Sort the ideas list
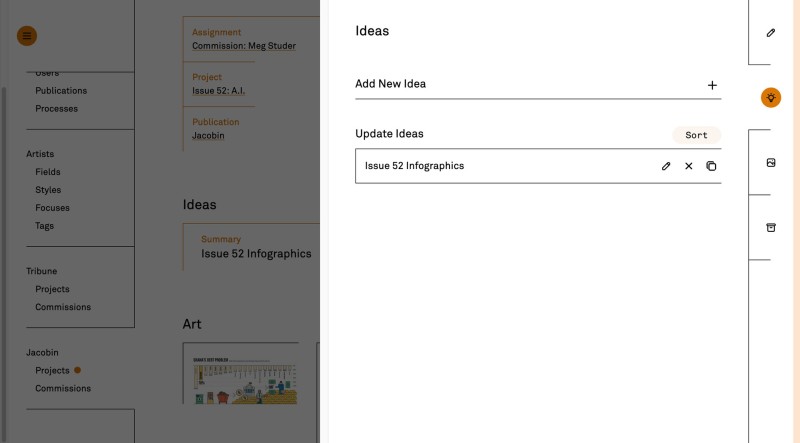The image size is (800, 443). click(696, 135)
